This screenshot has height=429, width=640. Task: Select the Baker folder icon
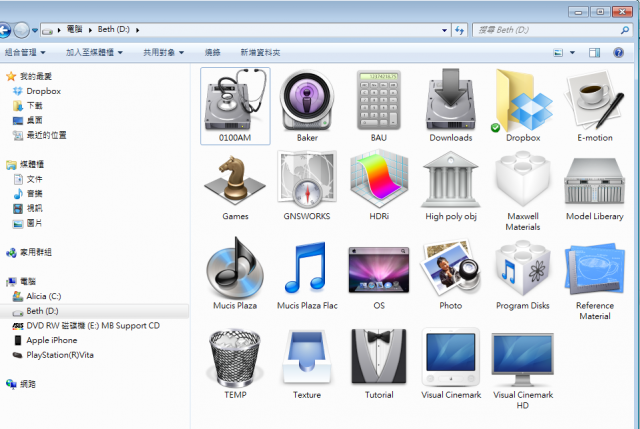click(x=307, y=100)
